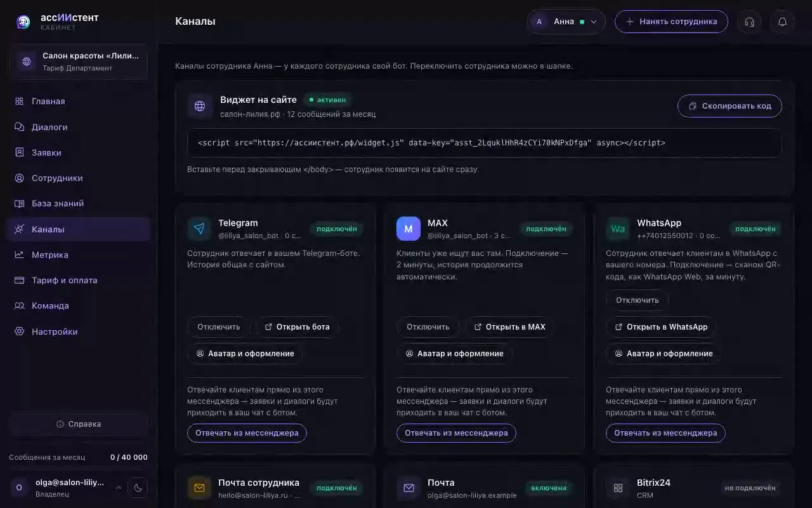
Task: Click MAX Отвечать из мессенджера
Action: point(456,433)
